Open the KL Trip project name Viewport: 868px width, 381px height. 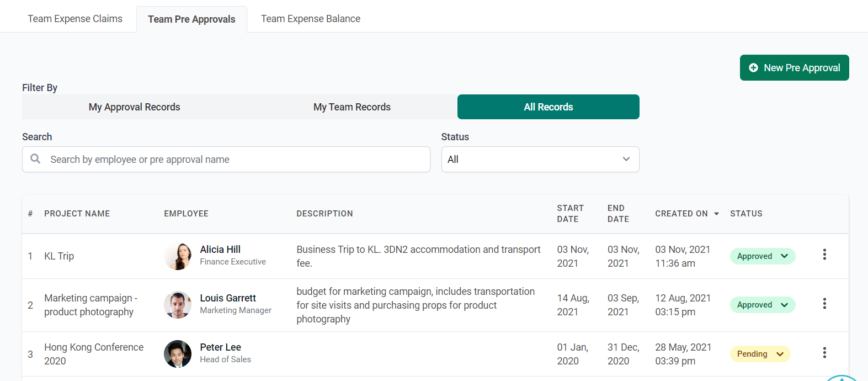click(x=59, y=256)
